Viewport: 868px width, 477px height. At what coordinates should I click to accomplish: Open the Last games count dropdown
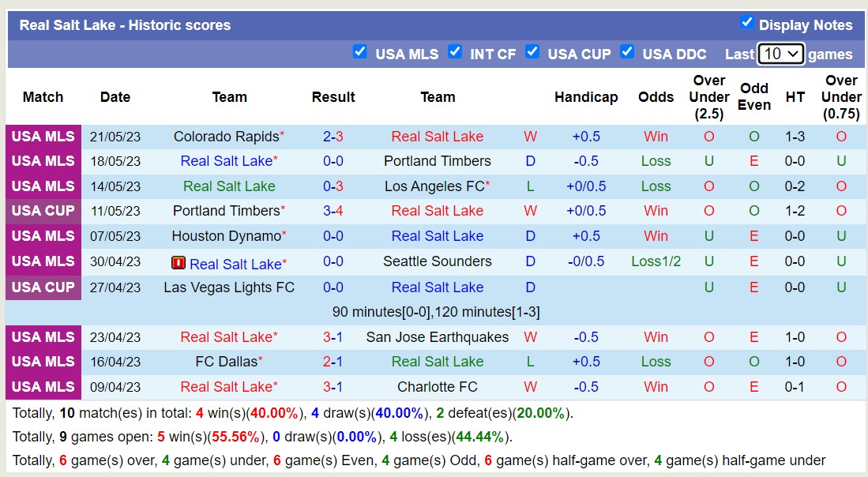coord(781,54)
